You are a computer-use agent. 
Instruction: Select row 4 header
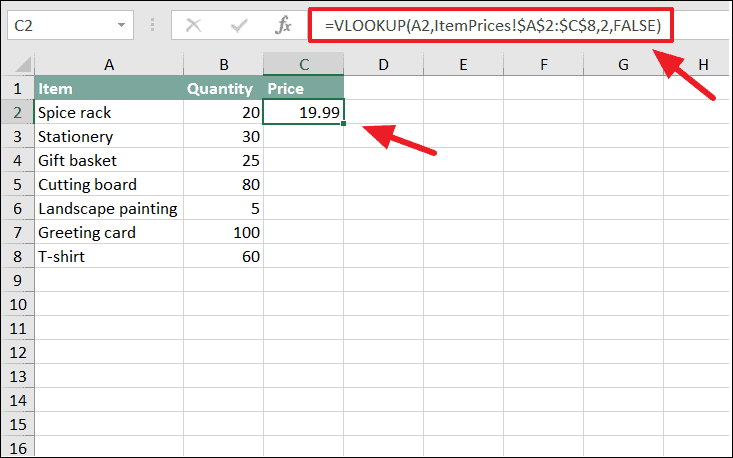coord(18,160)
